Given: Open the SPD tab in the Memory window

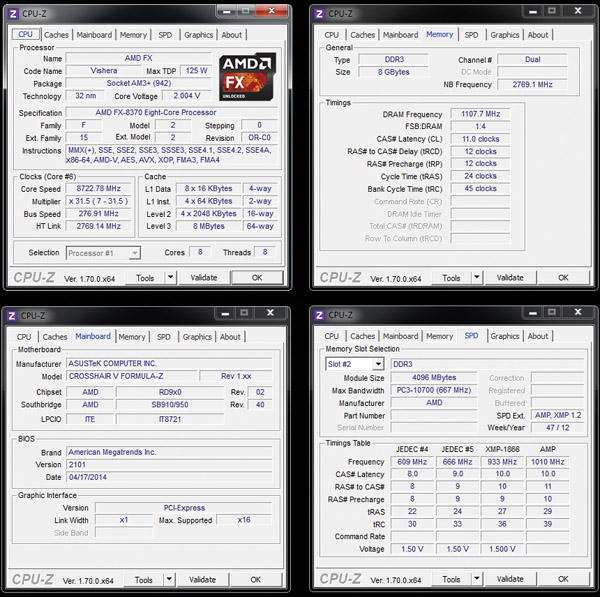Looking at the screenshot, I should tap(471, 35).
